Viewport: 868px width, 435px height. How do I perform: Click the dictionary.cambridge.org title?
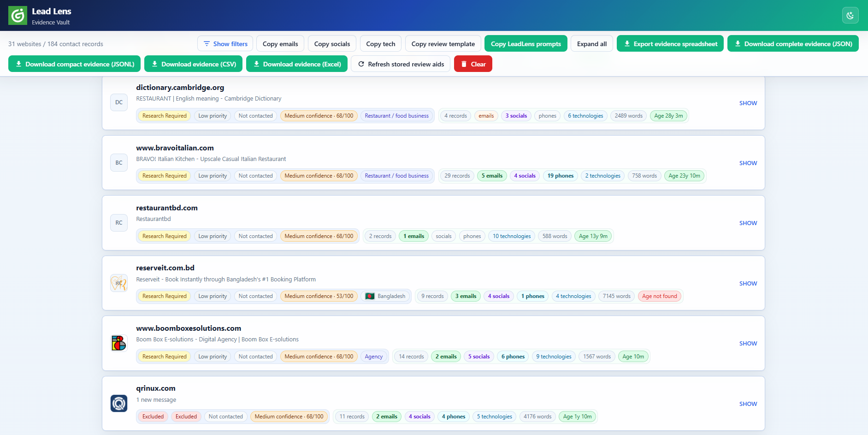(180, 88)
